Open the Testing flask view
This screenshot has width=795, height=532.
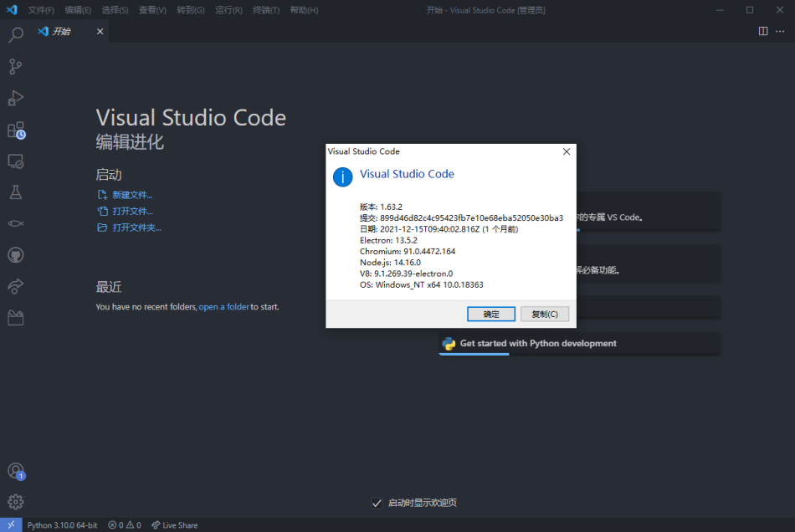coord(16,192)
